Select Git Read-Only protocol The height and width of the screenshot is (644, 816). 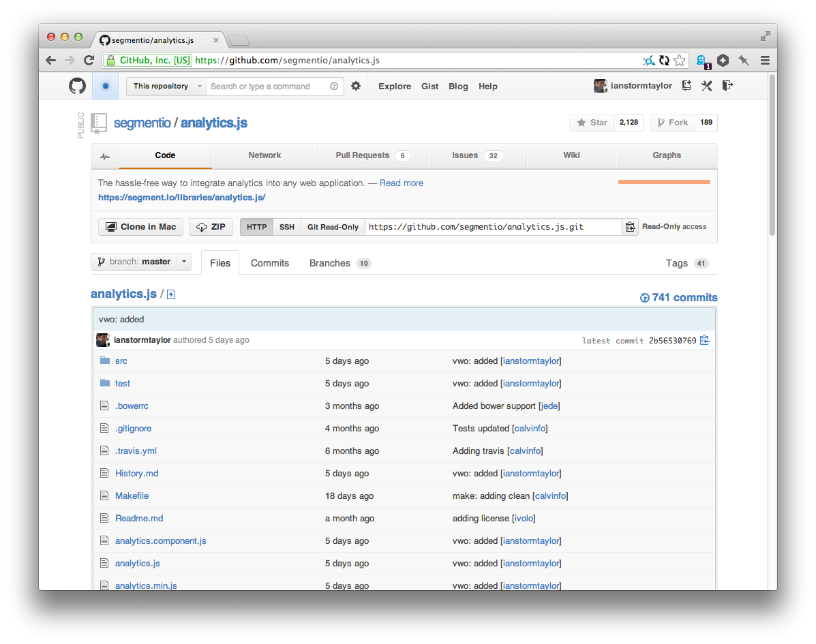333,227
